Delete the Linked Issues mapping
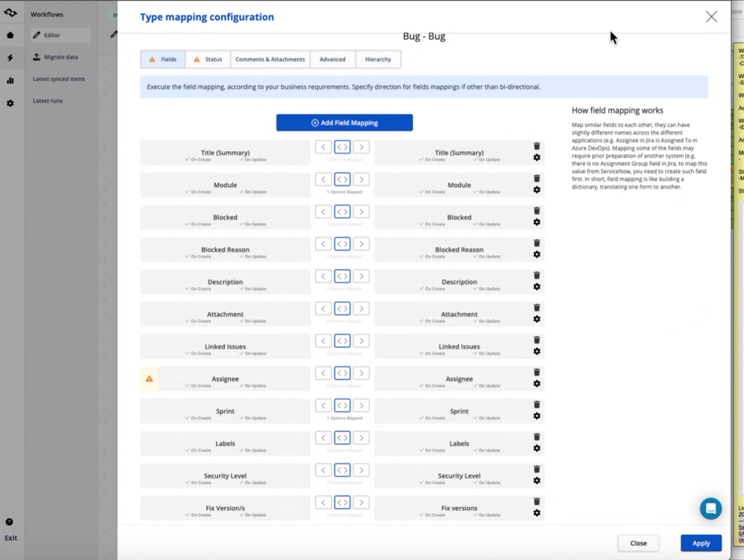 pos(537,340)
